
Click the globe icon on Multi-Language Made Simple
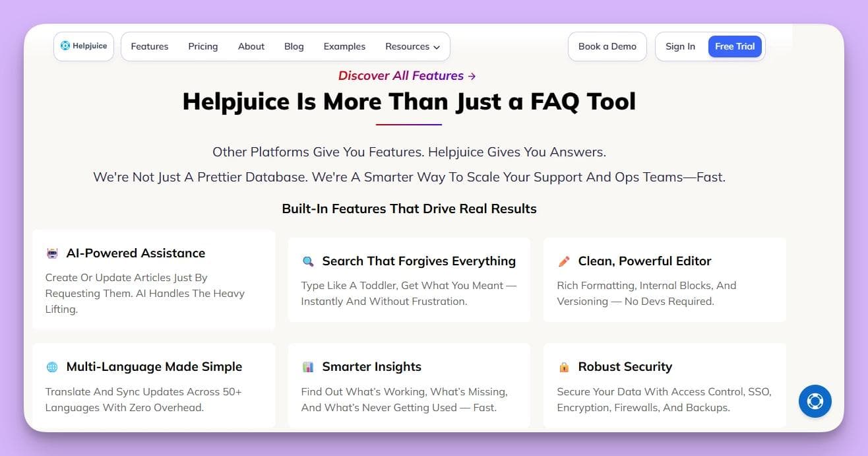52,366
